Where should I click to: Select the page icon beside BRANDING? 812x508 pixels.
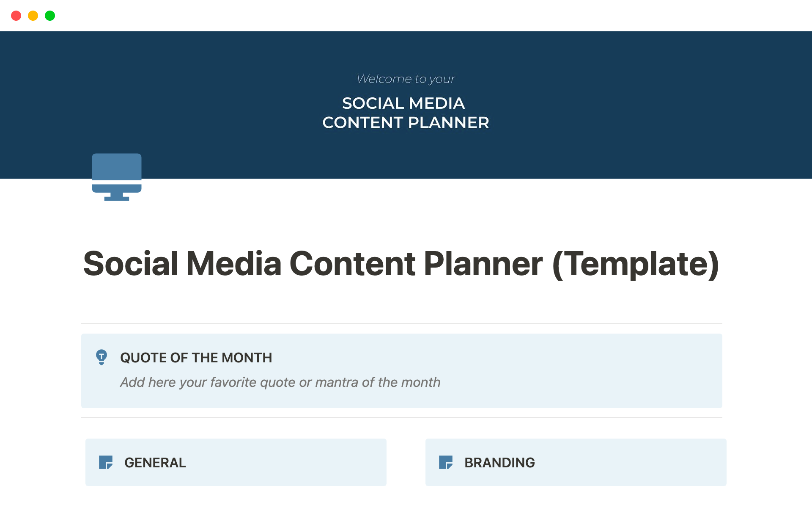tap(447, 462)
